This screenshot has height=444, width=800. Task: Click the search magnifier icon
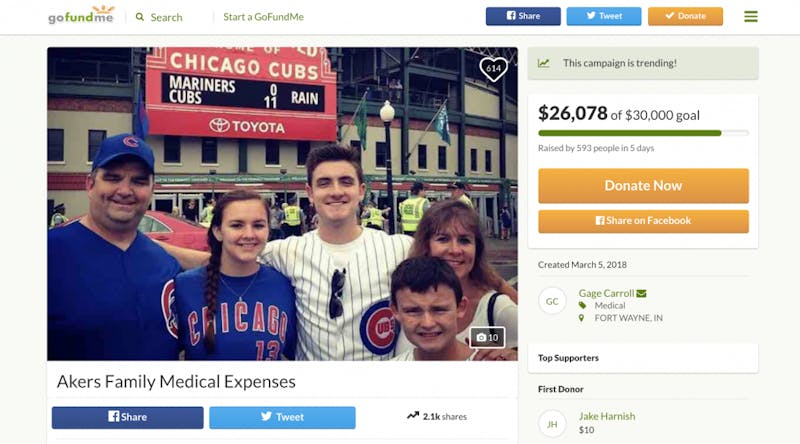[x=140, y=17]
